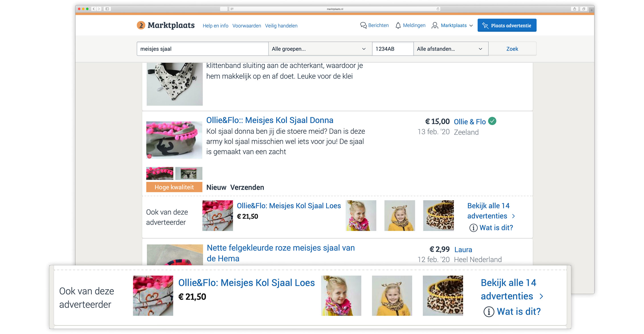Click the Plaats advertentie button
The width and height of the screenshot is (644, 334).
[x=507, y=25]
